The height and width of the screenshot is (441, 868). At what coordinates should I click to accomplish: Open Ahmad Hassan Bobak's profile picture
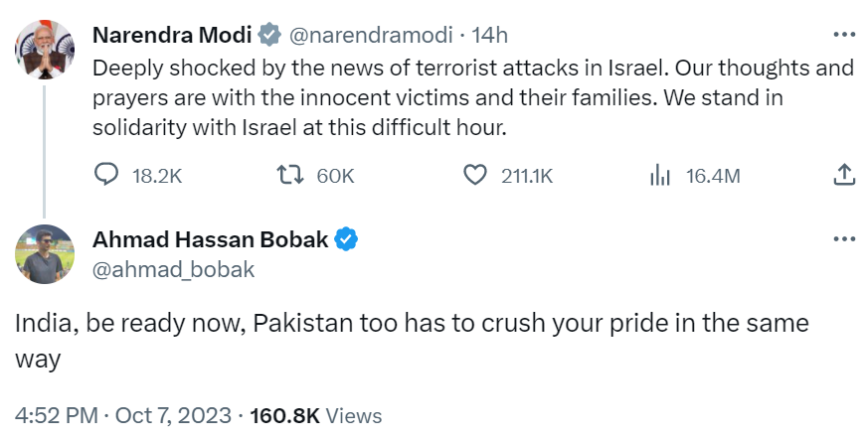[41, 252]
